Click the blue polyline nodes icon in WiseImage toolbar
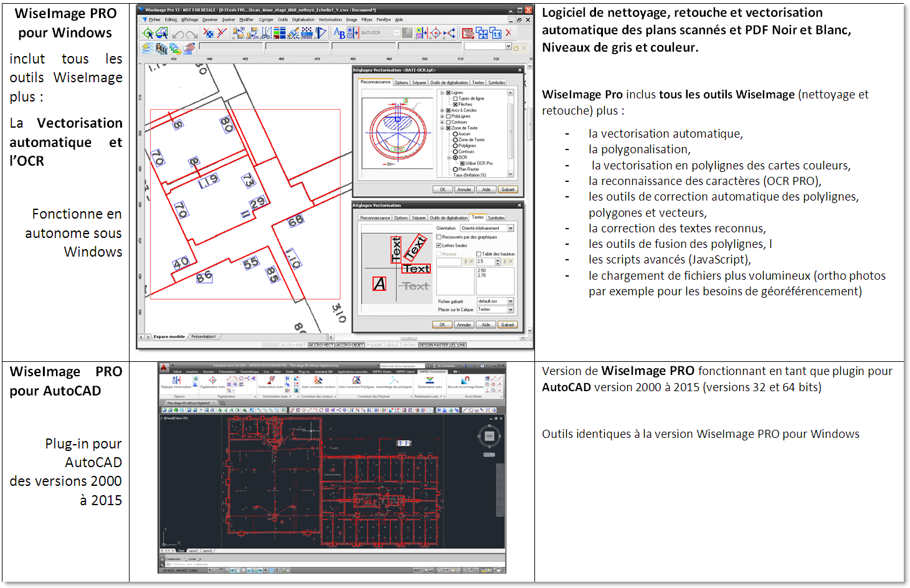 coord(450,33)
